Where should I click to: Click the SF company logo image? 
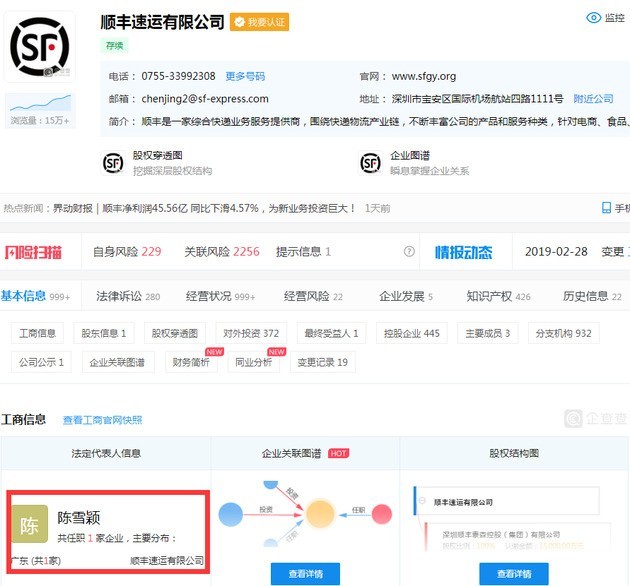(x=39, y=47)
